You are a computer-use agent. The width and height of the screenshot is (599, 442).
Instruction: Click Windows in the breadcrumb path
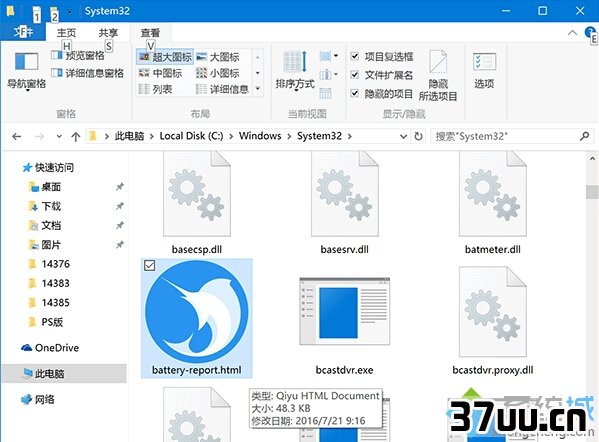point(260,136)
